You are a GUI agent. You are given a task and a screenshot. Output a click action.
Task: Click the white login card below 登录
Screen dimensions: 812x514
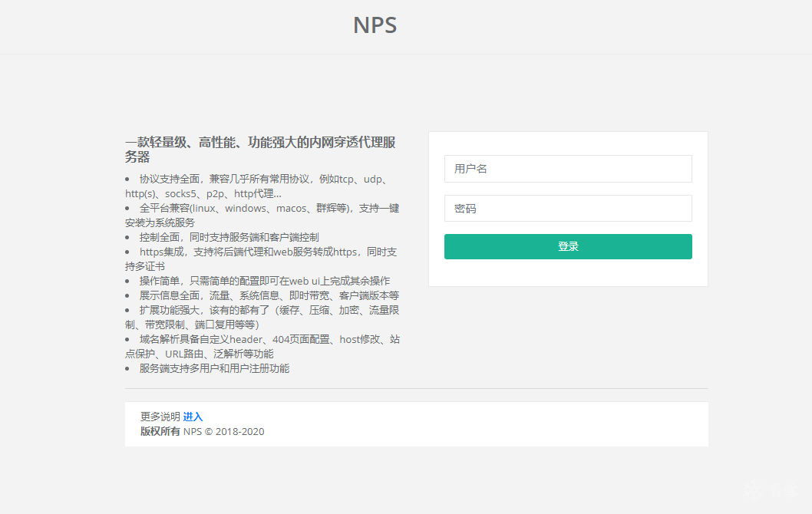click(x=568, y=273)
